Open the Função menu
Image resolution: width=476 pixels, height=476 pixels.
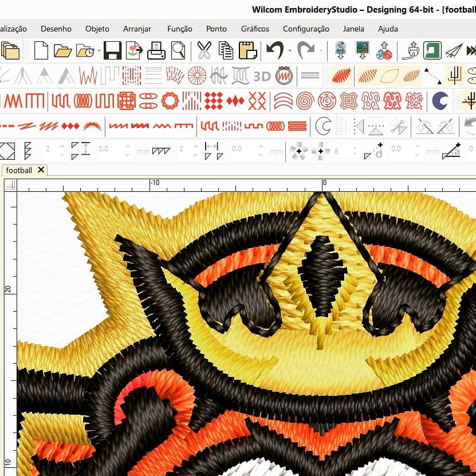(x=179, y=29)
